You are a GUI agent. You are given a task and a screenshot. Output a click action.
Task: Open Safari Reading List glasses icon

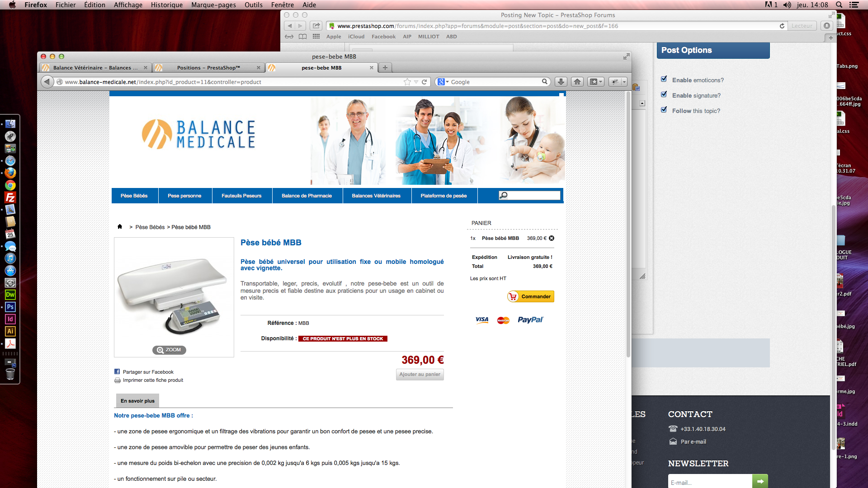(x=289, y=37)
